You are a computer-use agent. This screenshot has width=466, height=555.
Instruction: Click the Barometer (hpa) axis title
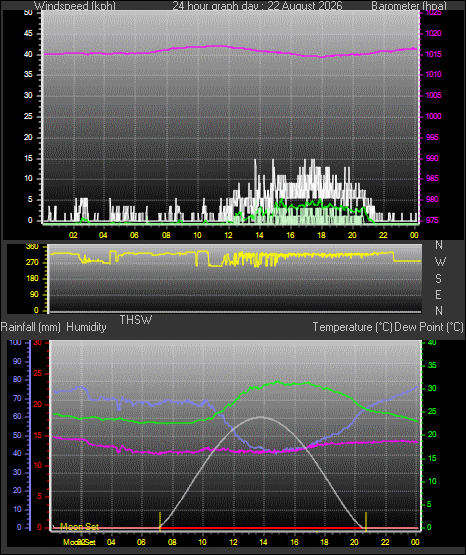(x=409, y=6)
